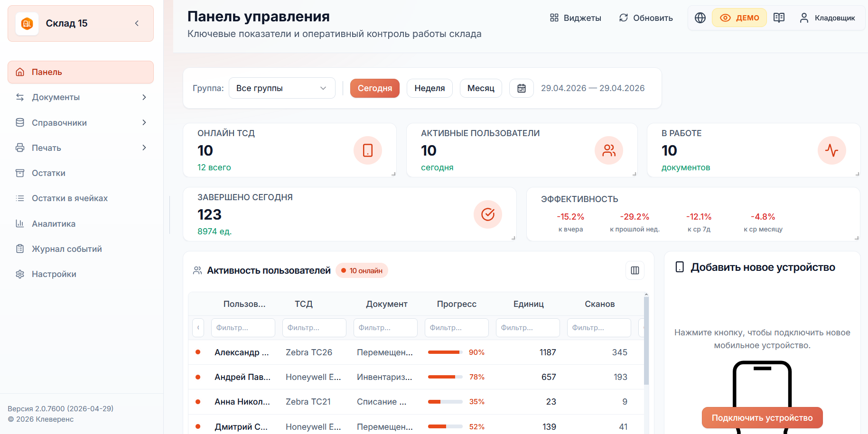Select the Сегодня period

pyautogui.click(x=375, y=88)
